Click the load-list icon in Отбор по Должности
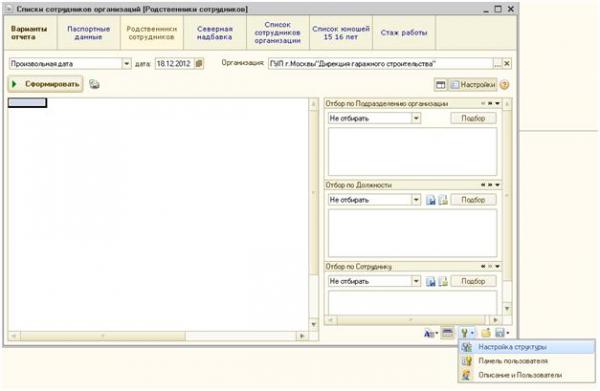 (443, 200)
